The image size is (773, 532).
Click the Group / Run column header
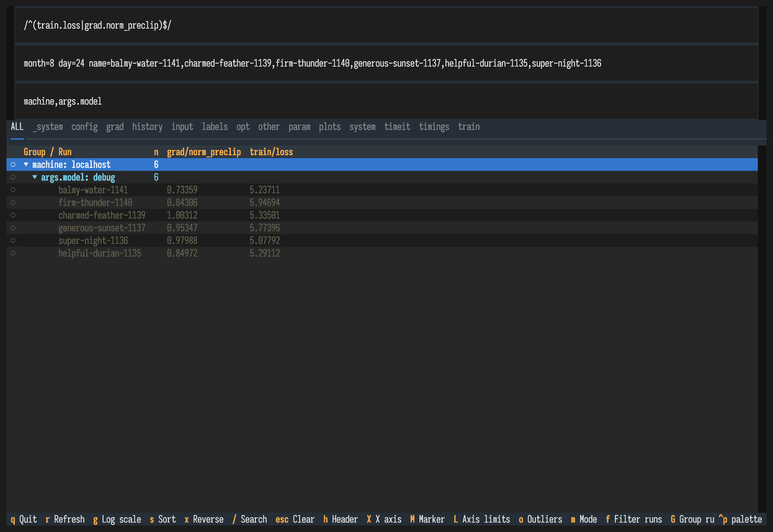pos(47,152)
